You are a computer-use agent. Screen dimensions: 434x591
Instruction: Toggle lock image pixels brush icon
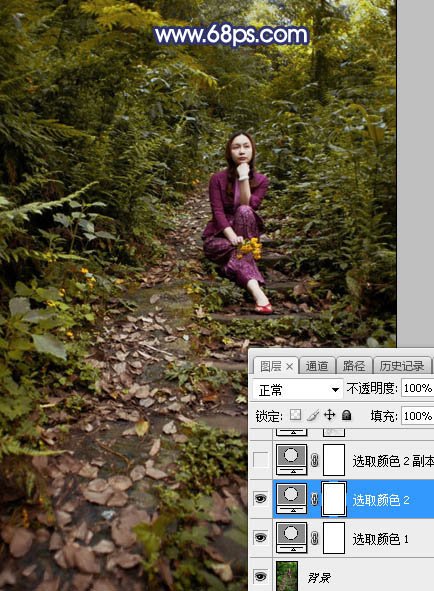coord(313,415)
